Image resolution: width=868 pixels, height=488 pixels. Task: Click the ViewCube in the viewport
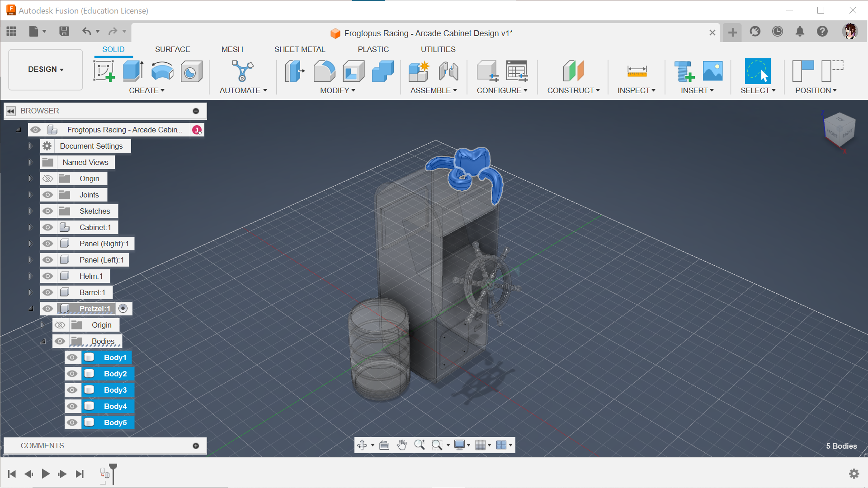839,130
